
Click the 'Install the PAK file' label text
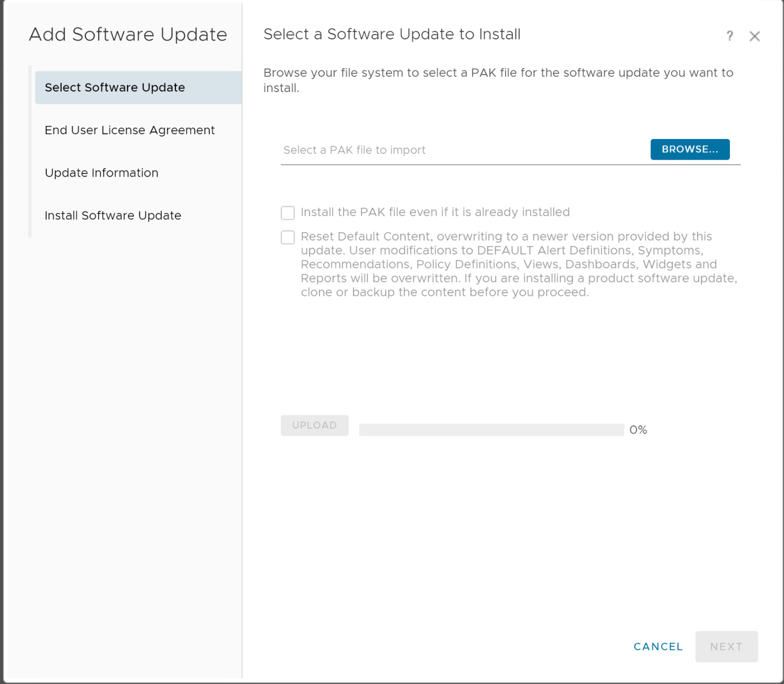coord(435,212)
